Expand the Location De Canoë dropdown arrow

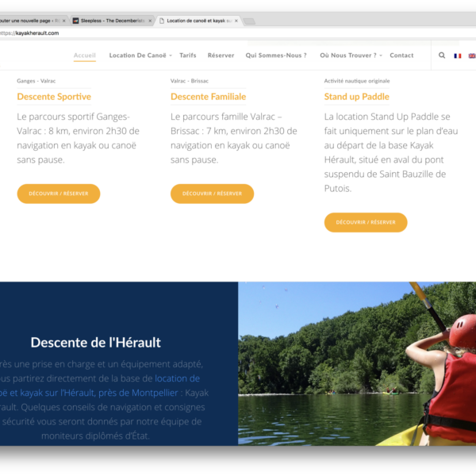pyautogui.click(x=171, y=56)
